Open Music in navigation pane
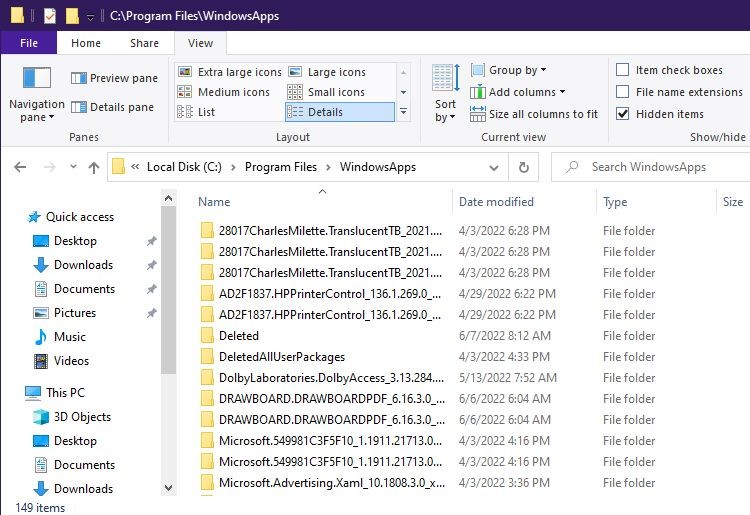The height and width of the screenshot is (515, 750). (60, 337)
